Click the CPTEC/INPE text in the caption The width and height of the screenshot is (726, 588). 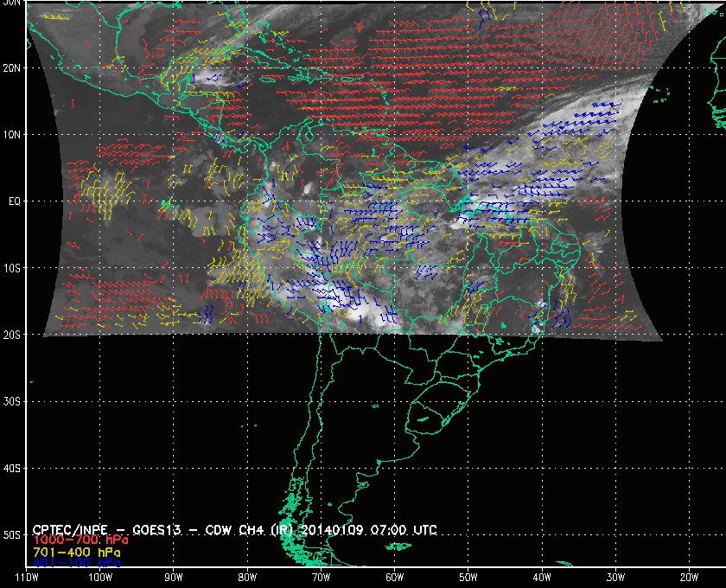click(x=70, y=530)
